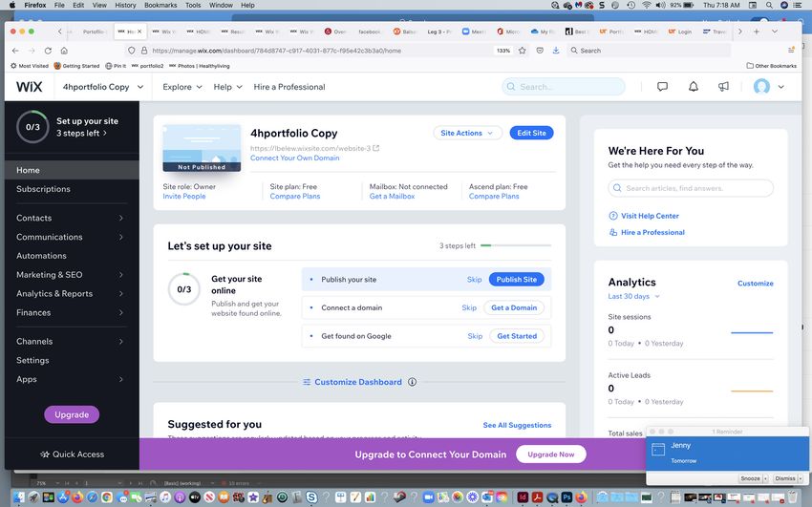Open the Help dropdown in Wix header
This screenshot has height=507, width=812.
(x=228, y=87)
